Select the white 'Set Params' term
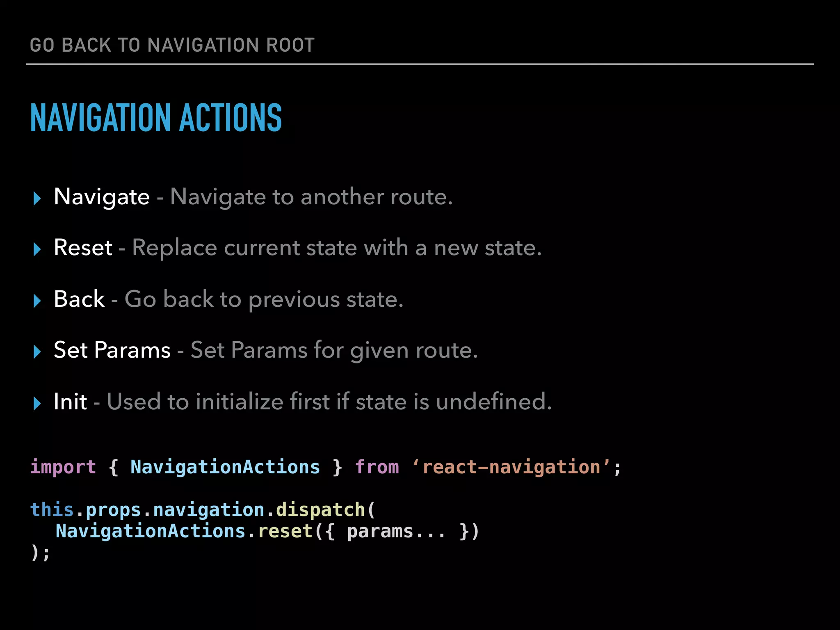The width and height of the screenshot is (840, 630). point(112,350)
